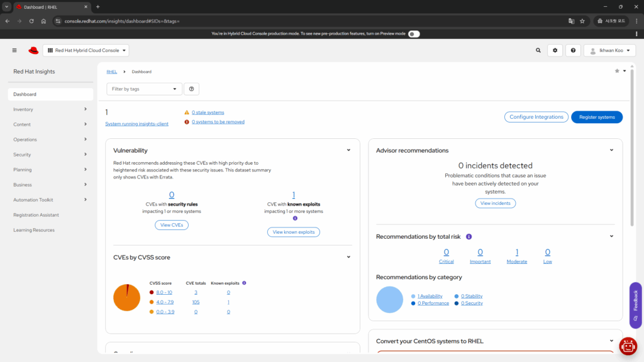Click the help question mark icon
Viewport: 644px width, 362px height.
tap(573, 50)
